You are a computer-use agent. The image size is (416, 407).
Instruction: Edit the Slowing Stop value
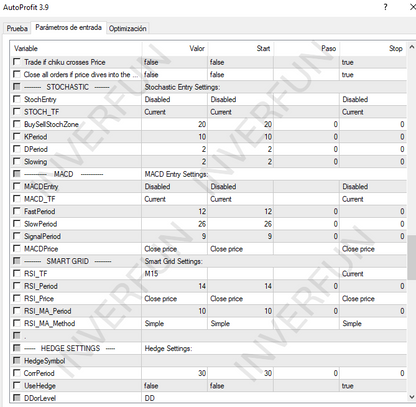(x=373, y=162)
